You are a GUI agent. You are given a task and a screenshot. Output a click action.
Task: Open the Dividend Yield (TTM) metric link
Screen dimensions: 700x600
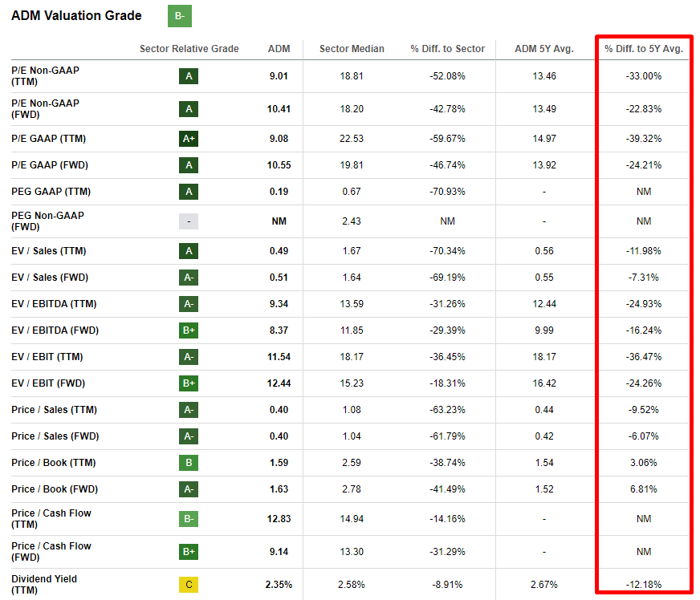pyautogui.click(x=45, y=585)
